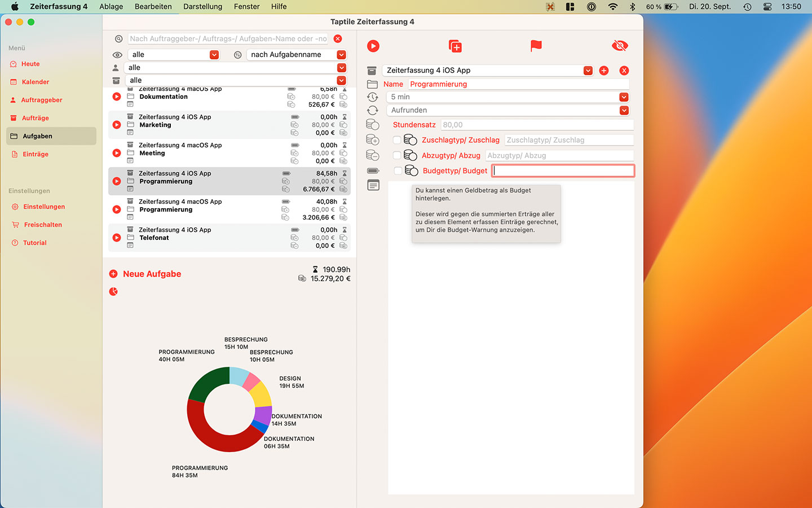
Task: Click coins icon next to Zuschlagtyp label
Action: point(411,140)
